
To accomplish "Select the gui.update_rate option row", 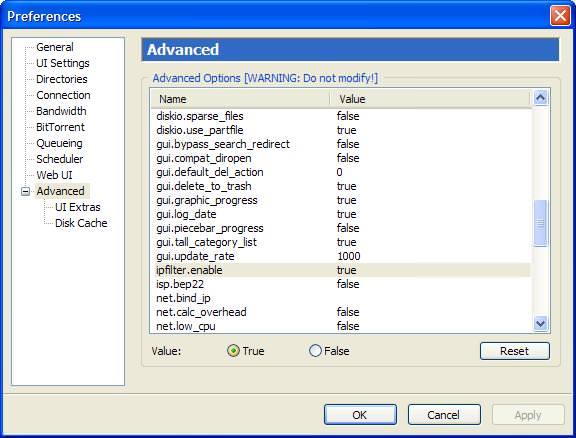I will pos(341,256).
